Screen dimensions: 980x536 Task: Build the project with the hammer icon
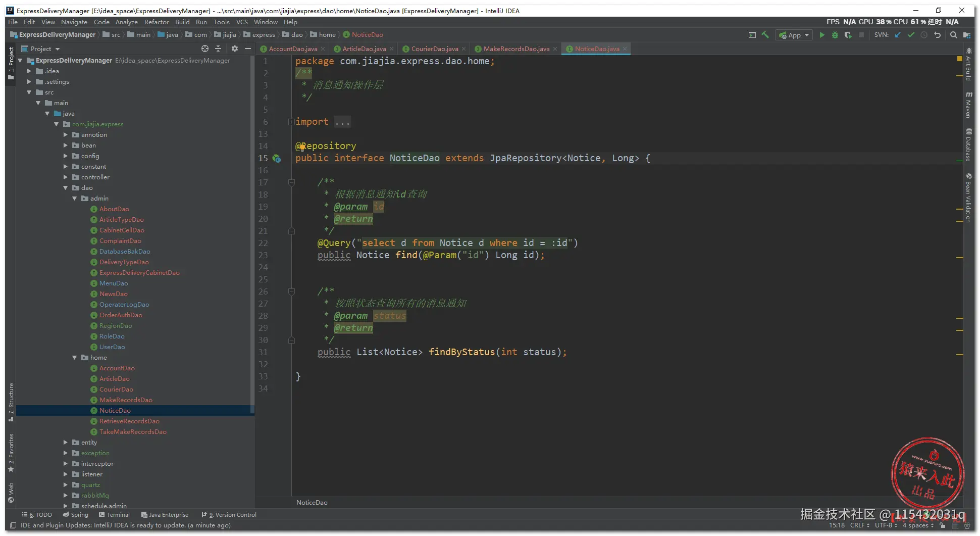tap(765, 35)
